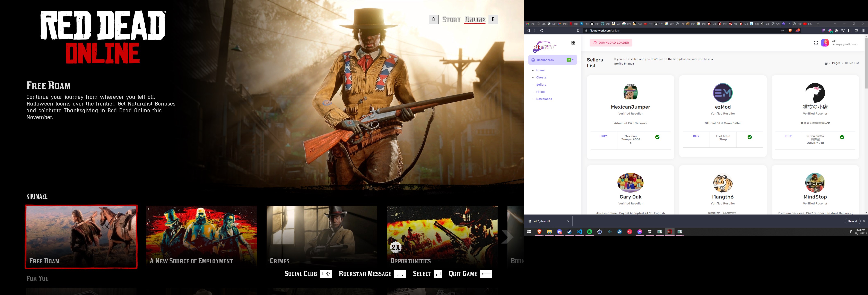Click the Select prompt in game
868x295 pixels.
click(428, 274)
